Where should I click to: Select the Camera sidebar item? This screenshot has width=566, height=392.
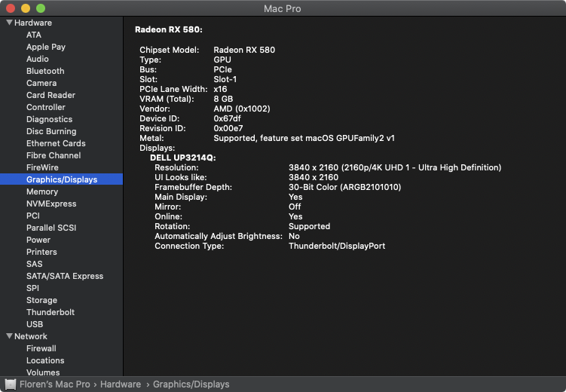coord(41,83)
